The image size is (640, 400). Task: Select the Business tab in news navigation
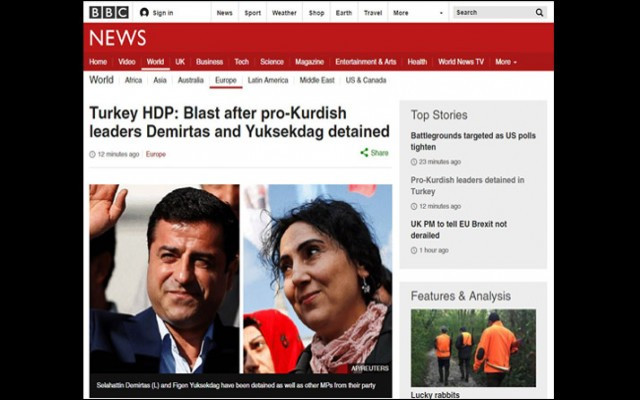click(209, 61)
